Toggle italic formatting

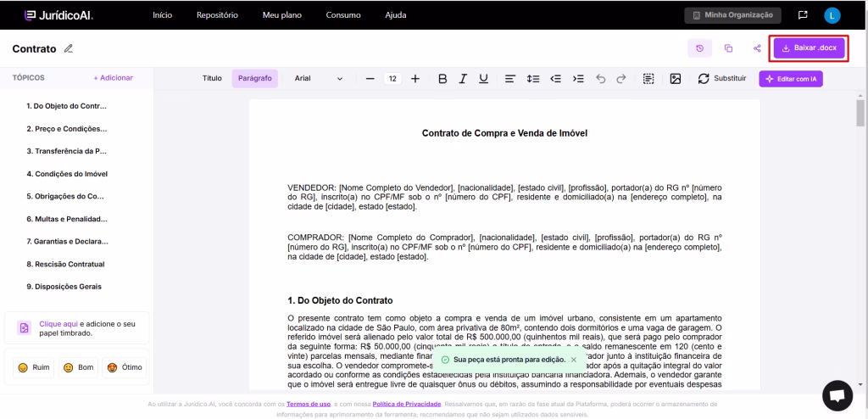point(463,79)
